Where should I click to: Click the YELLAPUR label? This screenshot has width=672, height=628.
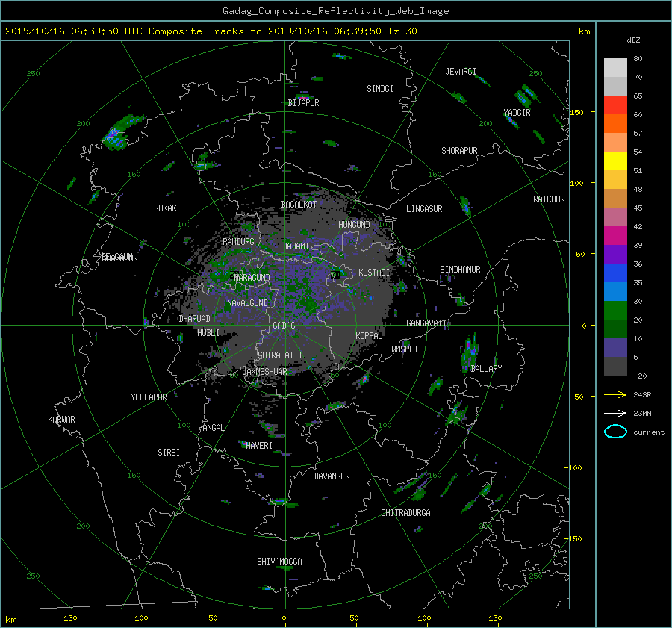point(149,397)
